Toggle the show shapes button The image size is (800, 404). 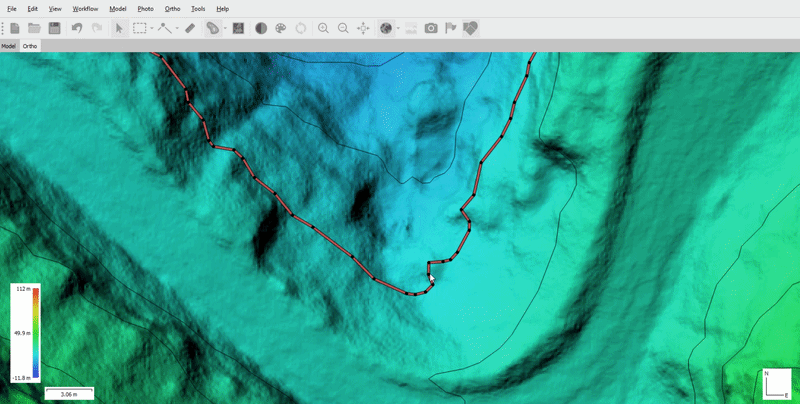point(471,28)
